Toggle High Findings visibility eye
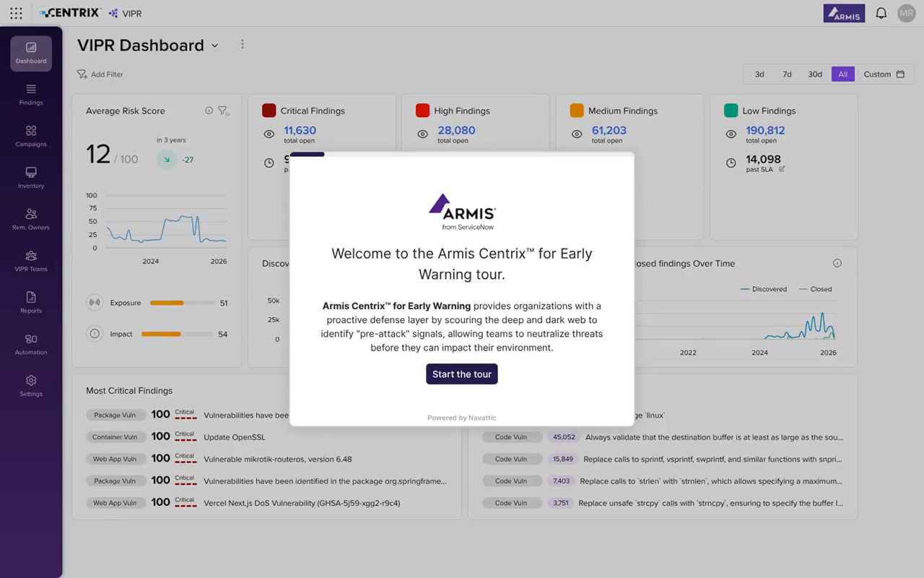924x578 pixels. [x=422, y=134]
